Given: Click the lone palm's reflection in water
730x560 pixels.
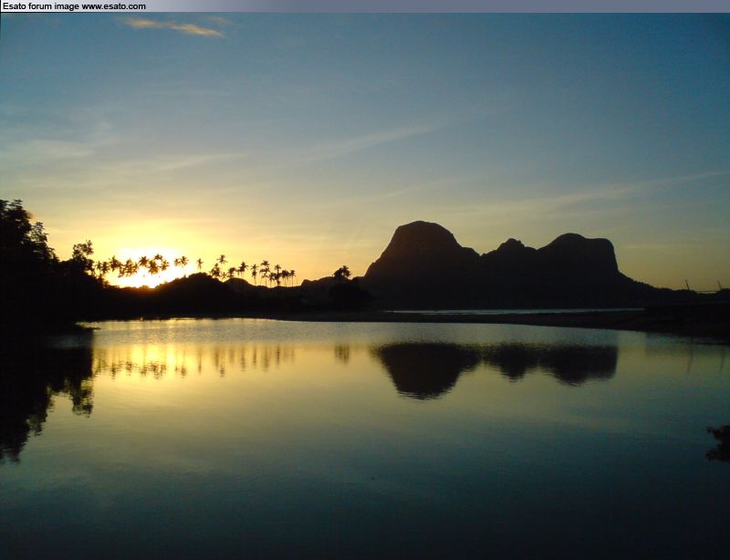Looking at the screenshot, I should click(342, 352).
